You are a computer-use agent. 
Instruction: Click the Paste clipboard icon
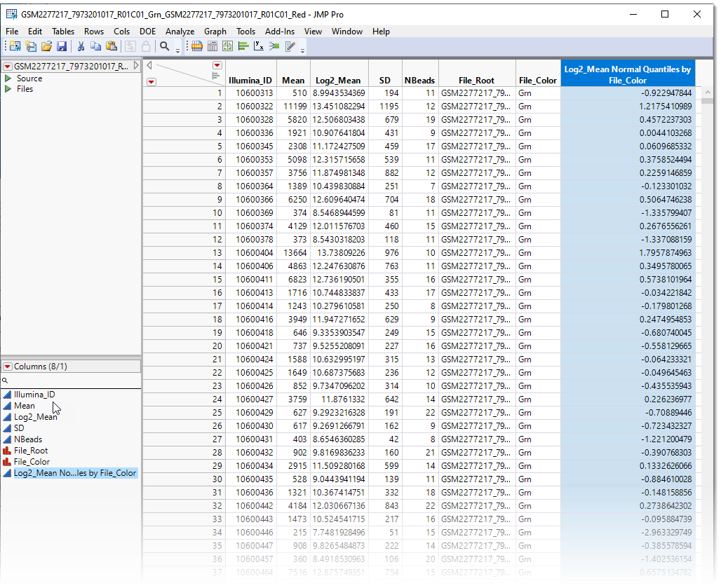click(112, 46)
